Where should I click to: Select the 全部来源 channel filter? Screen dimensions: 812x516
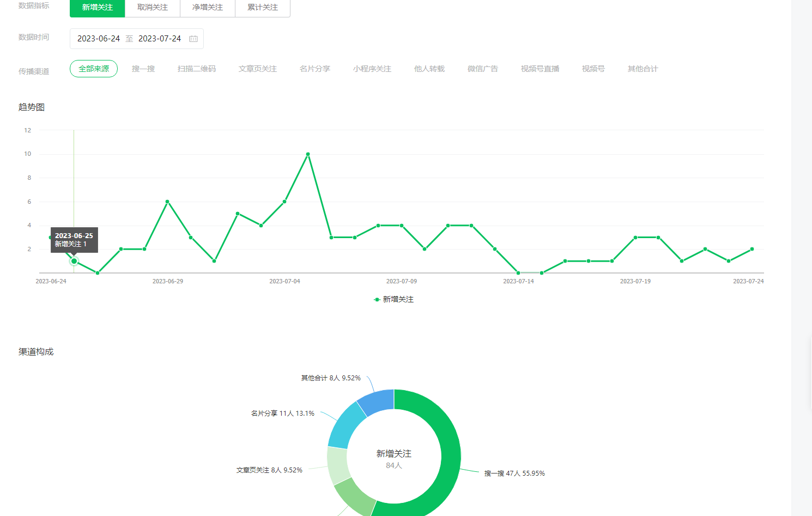click(94, 69)
